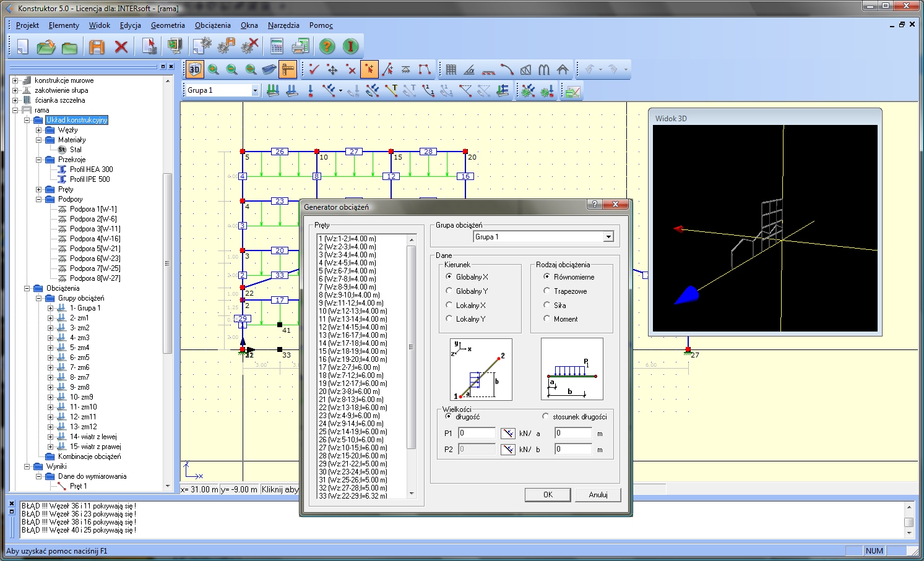Image resolution: width=924 pixels, height=561 pixels.
Task: Click the dialog help question mark button
Action: 594,204
